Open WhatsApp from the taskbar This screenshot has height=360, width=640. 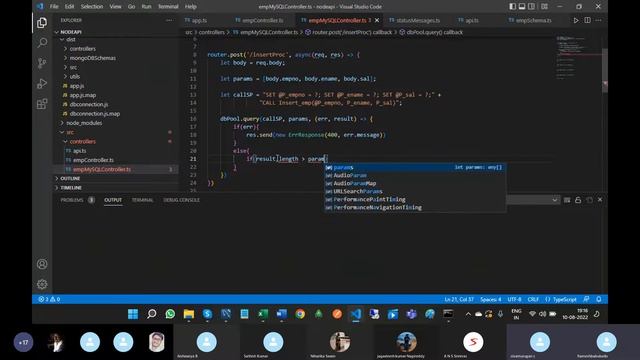tap(170, 314)
